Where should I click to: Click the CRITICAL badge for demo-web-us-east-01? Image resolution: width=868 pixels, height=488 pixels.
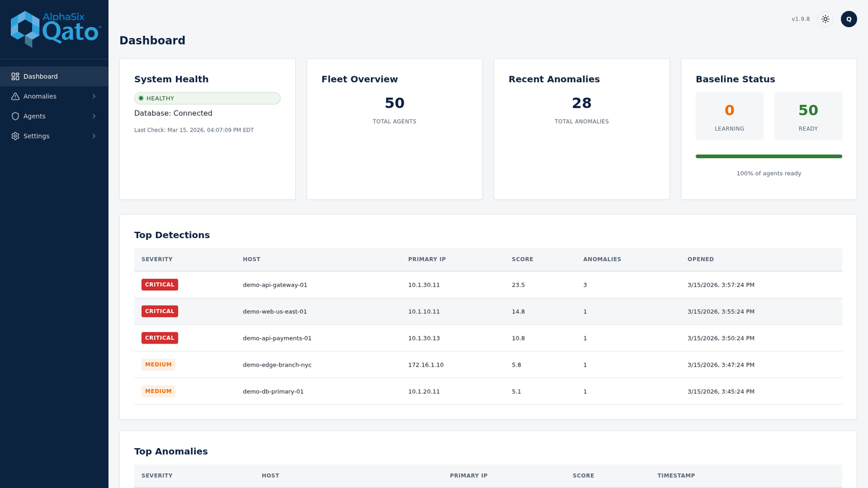(x=160, y=311)
